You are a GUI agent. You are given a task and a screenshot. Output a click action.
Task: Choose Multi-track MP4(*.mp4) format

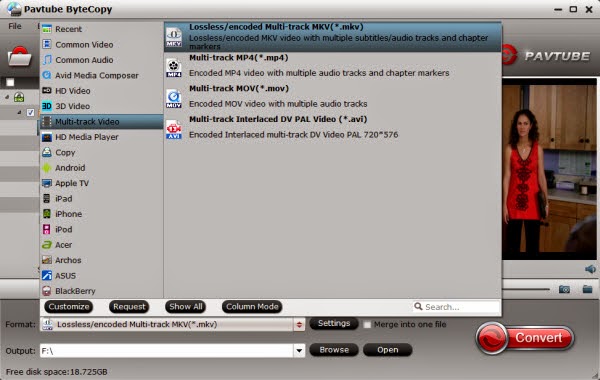(333, 65)
